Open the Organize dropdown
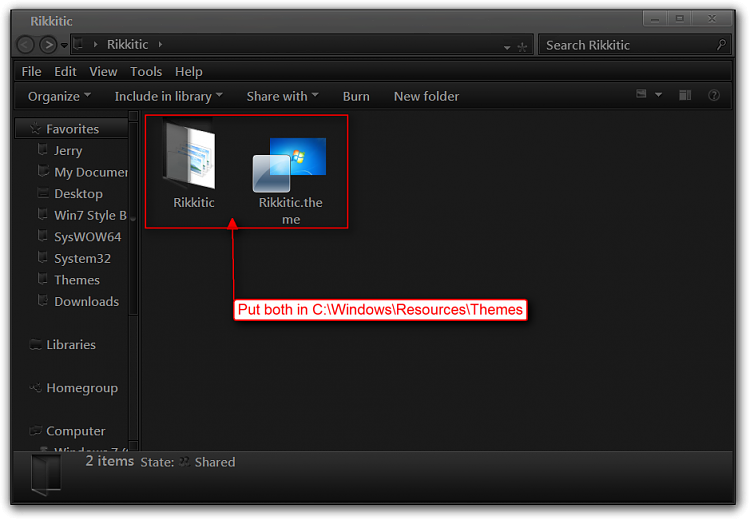 59,96
